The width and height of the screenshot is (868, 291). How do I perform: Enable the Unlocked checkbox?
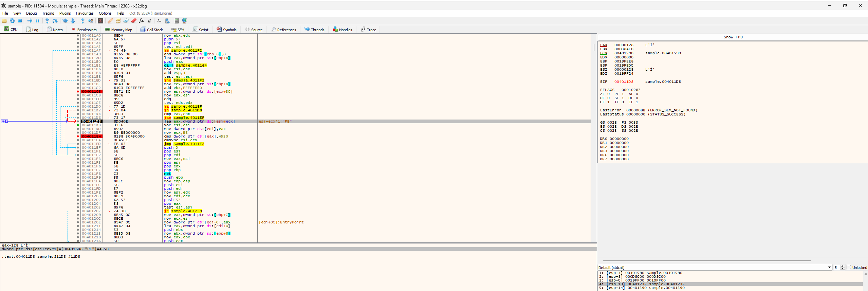coord(849,267)
